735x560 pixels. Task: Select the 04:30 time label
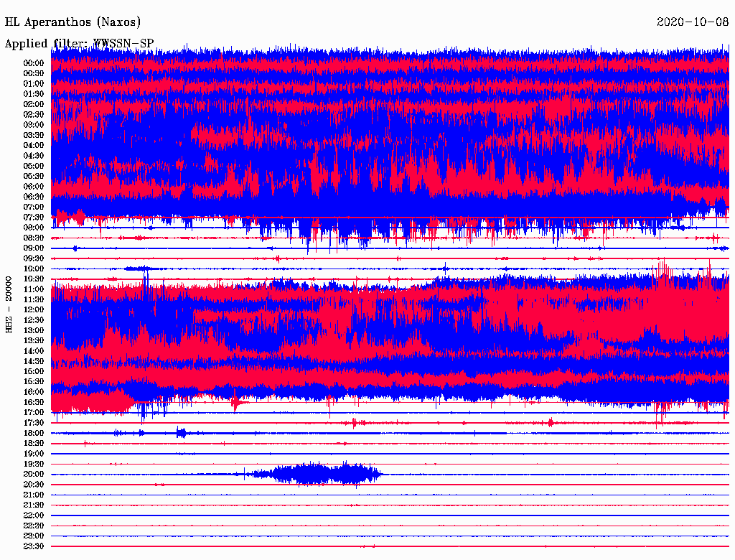[x=34, y=156]
